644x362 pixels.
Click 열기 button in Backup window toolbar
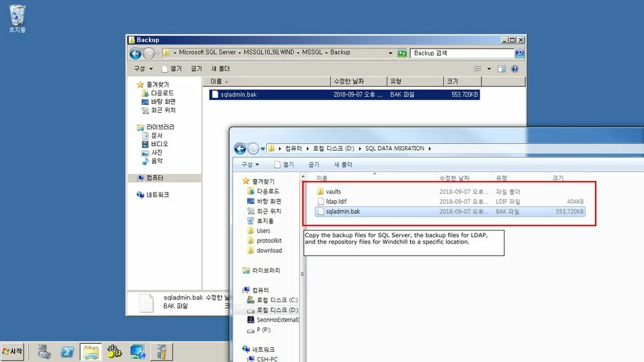pyautogui.click(x=172, y=68)
